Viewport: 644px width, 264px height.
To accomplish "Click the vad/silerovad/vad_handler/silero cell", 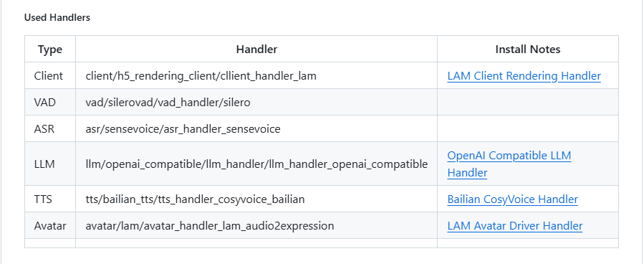I will [256, 102].
